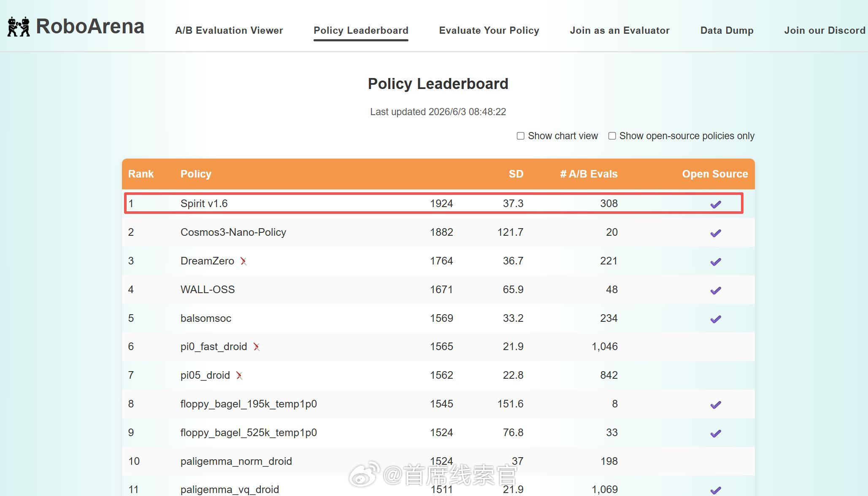
Task: Click rank number 5 for balsomsoc
Action: pos(131,318)
